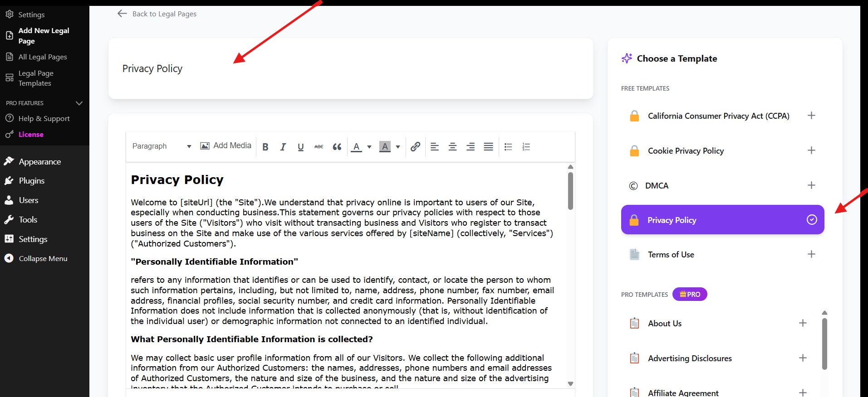868x397 pixels.
Task: Toggle bold formatting in editor toolbar
Action: (265, 146)
